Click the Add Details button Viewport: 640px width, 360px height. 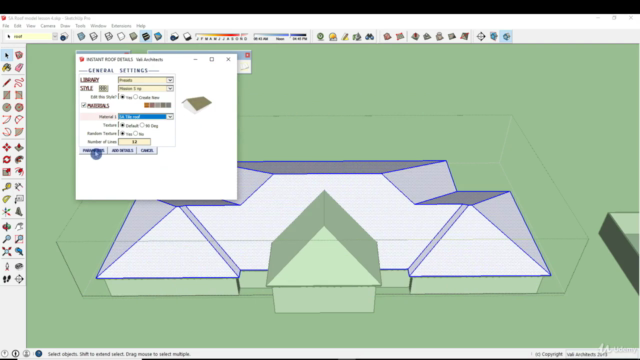(122, 151)
